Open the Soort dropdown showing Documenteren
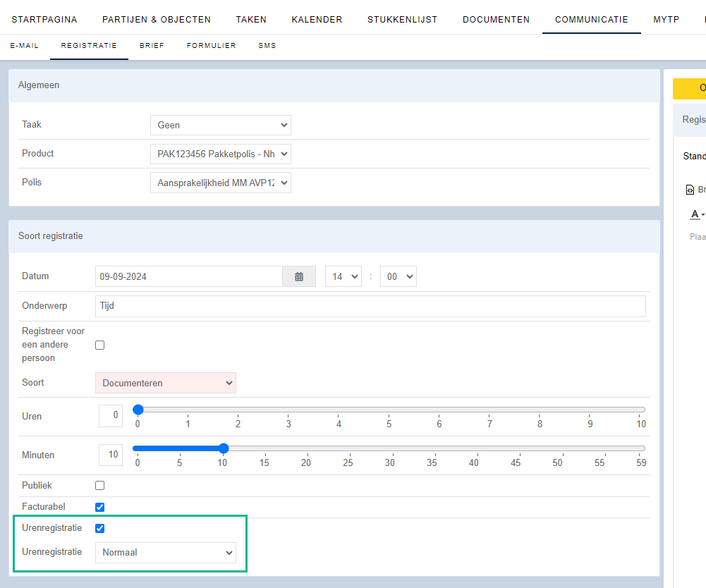 (166, 383)
